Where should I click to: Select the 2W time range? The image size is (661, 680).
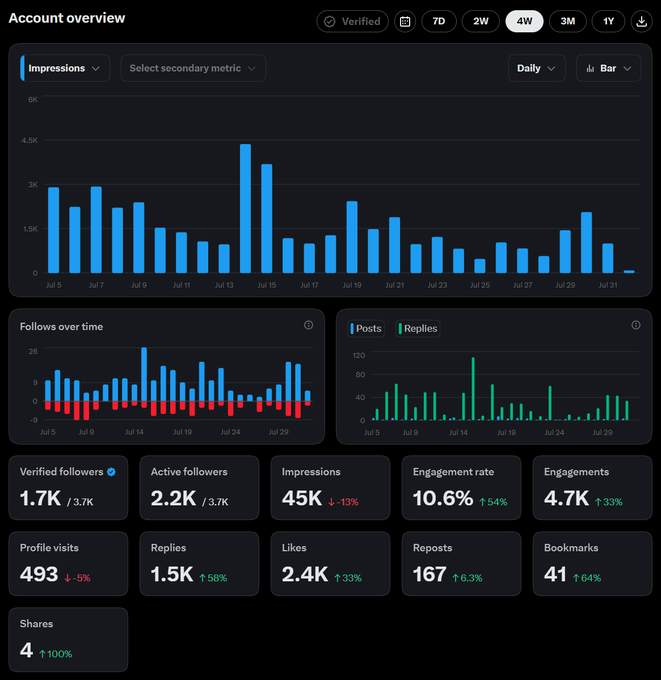[x=481, y=21]
